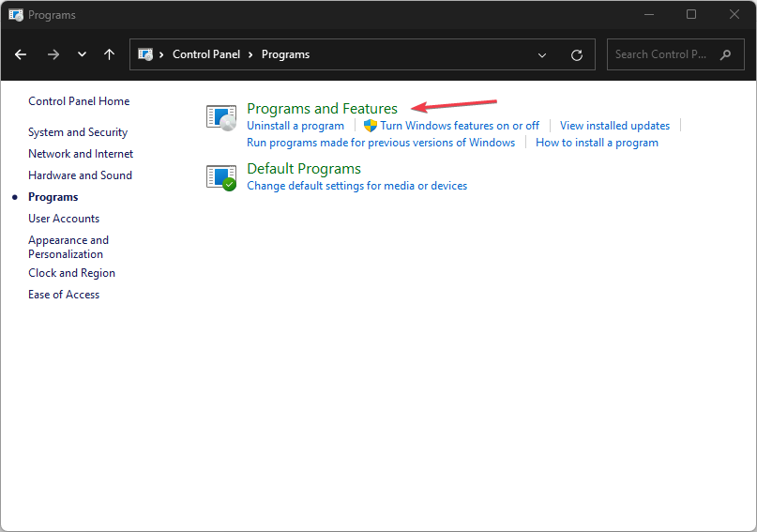
Task: Click the search magnifier icon
Action: click(725, 54)
